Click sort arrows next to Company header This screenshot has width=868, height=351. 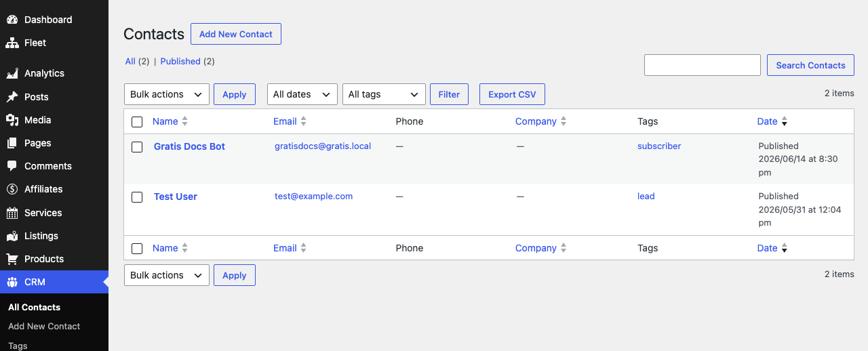click(564, 121)
